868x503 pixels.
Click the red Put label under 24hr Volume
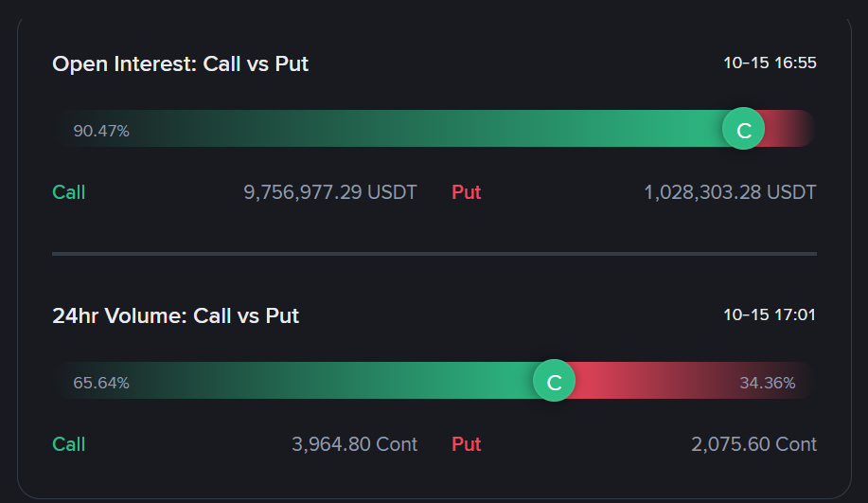point(467,444)
